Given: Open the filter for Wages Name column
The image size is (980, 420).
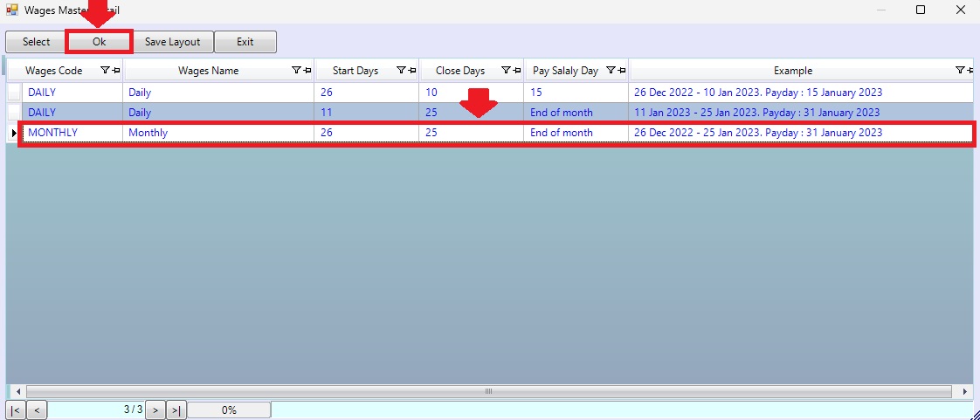Looking at the screenshot, I should click(x=296, y=71).
